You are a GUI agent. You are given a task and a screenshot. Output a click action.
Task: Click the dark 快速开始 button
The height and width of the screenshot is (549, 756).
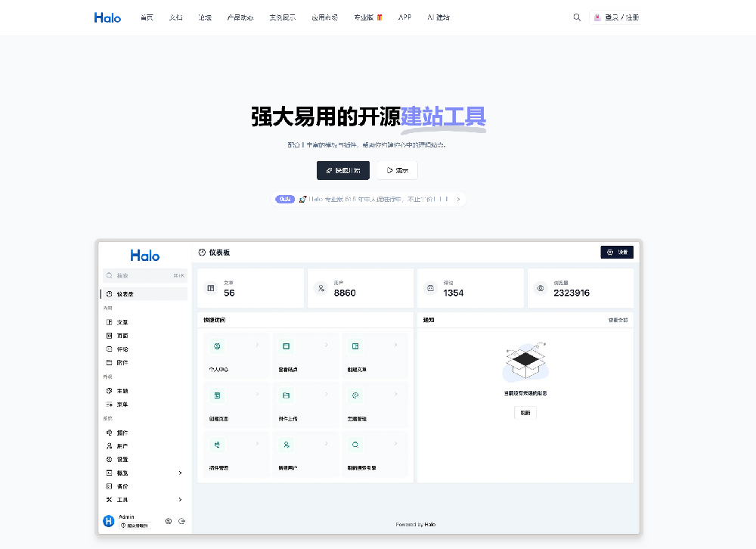(x=343, y=170)
